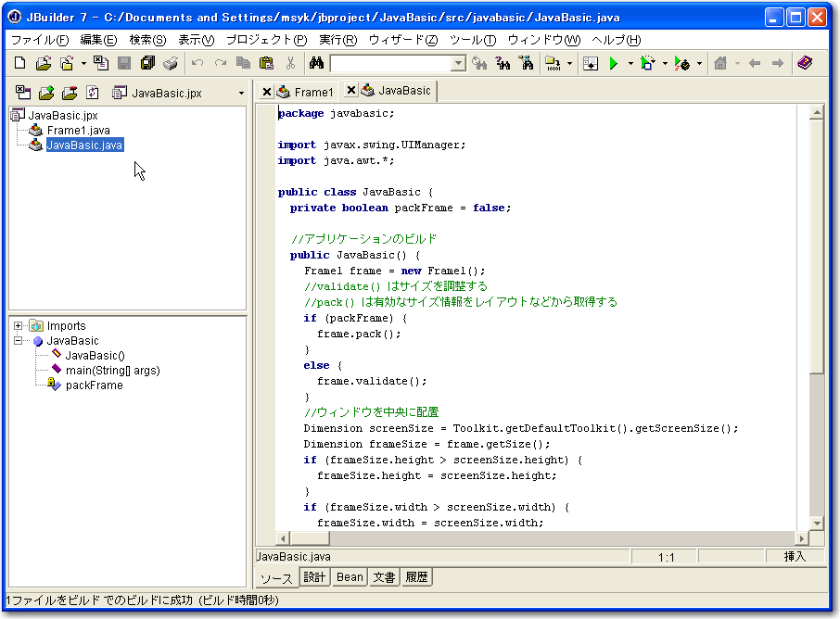Click the binoculars Find icon
Image resolution: width=840 pixels, height=619 pixels.
[x=316, y=63]
